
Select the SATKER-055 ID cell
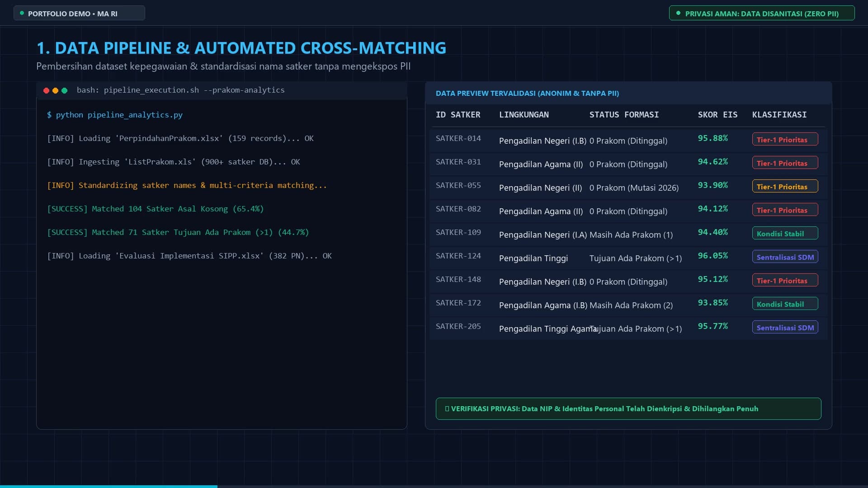(458, 185)
